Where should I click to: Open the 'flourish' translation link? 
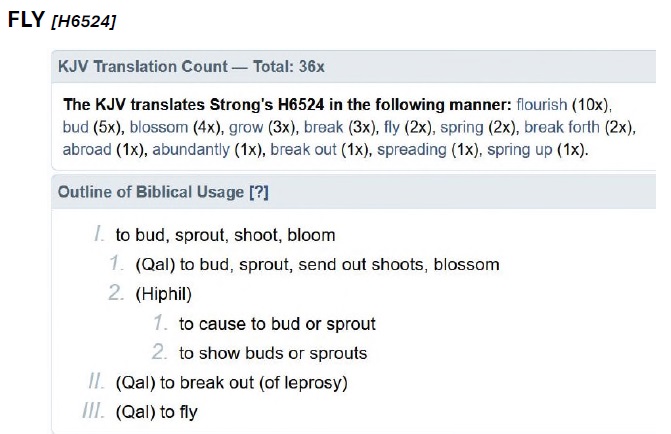[x=541, y=104]
